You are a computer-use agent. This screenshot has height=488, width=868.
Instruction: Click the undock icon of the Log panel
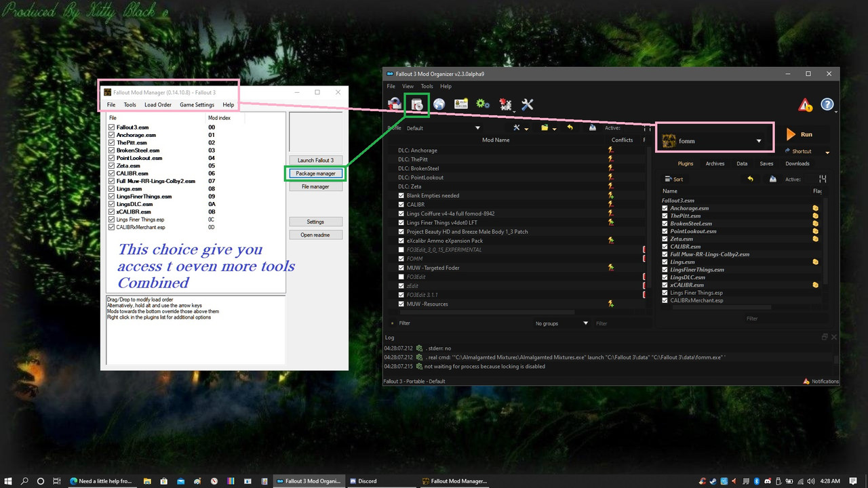click(825, 337)
